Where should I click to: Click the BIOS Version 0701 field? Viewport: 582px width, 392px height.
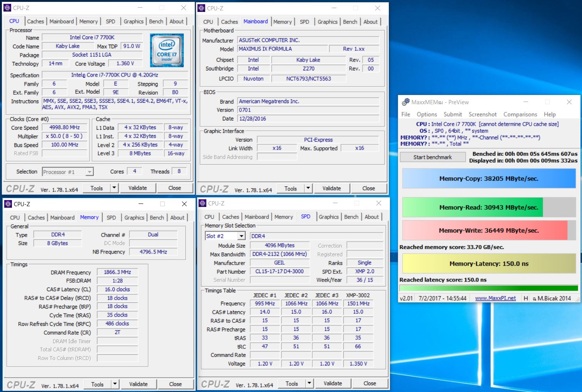tap(308, 110)
